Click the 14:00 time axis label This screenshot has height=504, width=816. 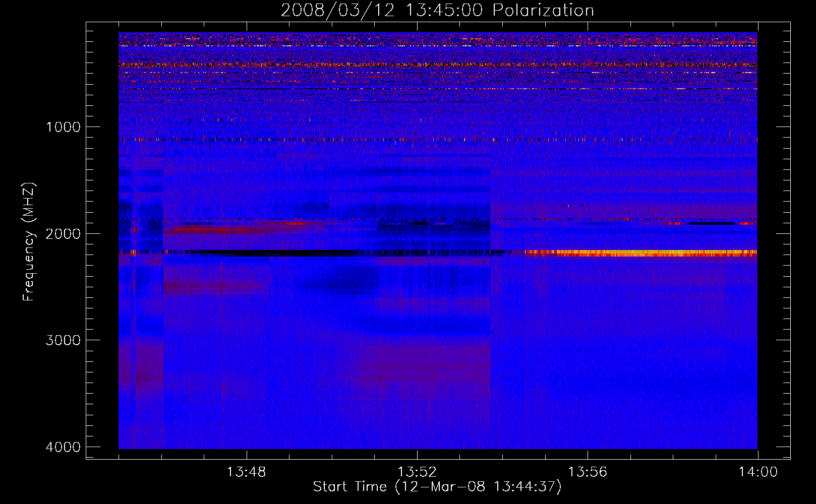coord(758,472)
